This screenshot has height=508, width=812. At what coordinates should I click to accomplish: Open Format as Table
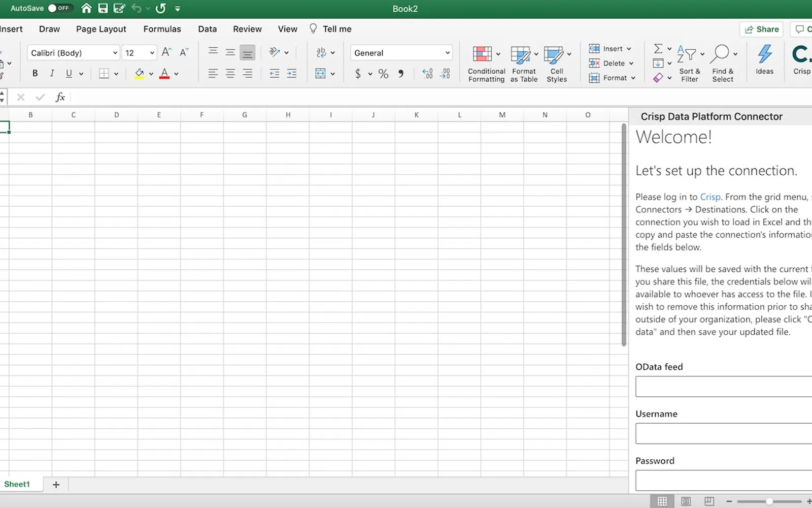tap(524, 63)
